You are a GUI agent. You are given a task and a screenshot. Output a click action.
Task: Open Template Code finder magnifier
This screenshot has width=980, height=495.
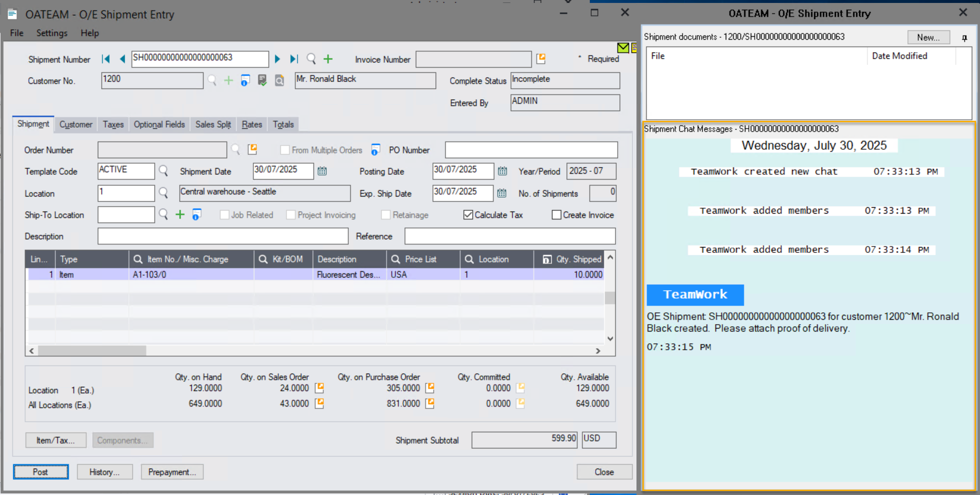tap(163, 170)
